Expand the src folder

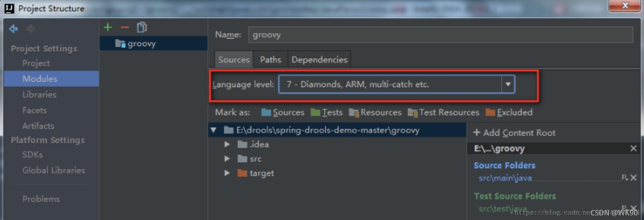click(227, 159)
